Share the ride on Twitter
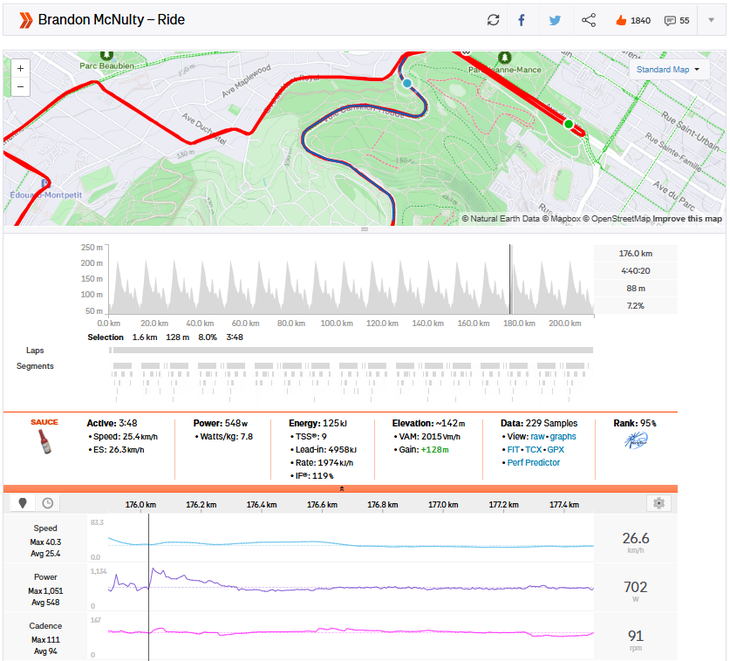 click(x=555, y=20)
